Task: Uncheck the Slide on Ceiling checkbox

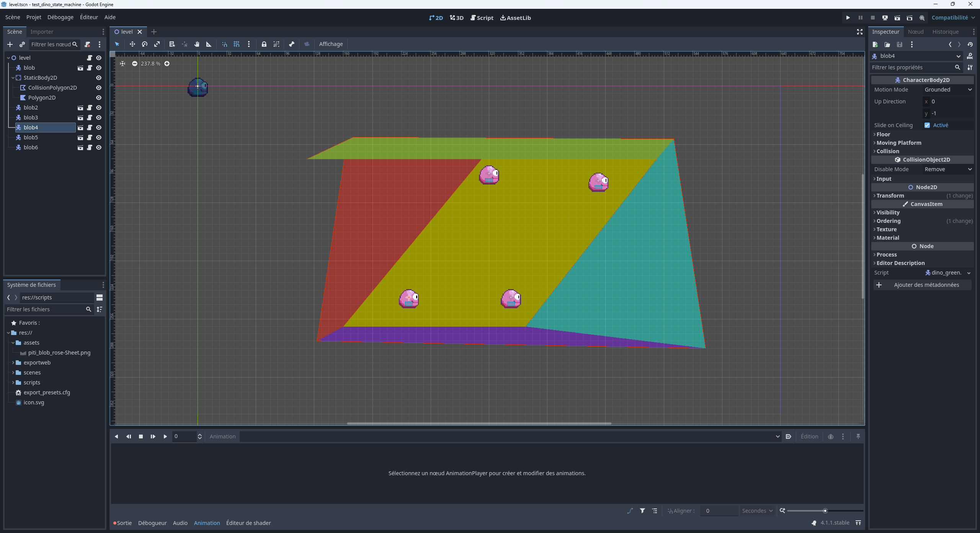Action: (927, 125)
